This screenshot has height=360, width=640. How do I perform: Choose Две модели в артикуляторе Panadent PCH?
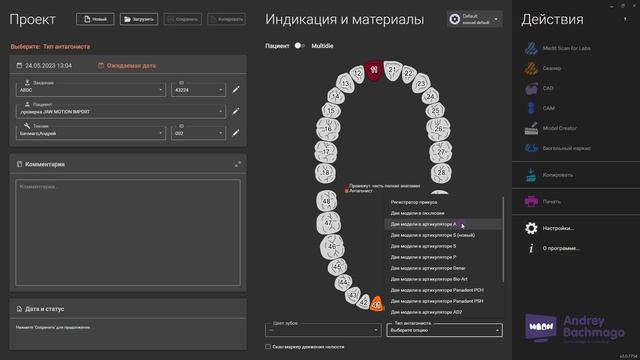[443, 290]
